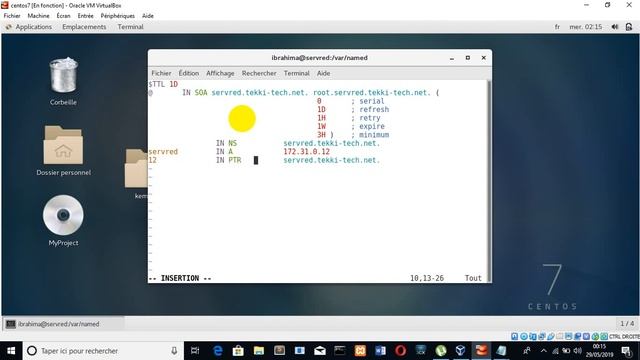Click the -- INSERTION -- mode indicator
This screenshot has height=360, width=640.
[x=180, y=278]
